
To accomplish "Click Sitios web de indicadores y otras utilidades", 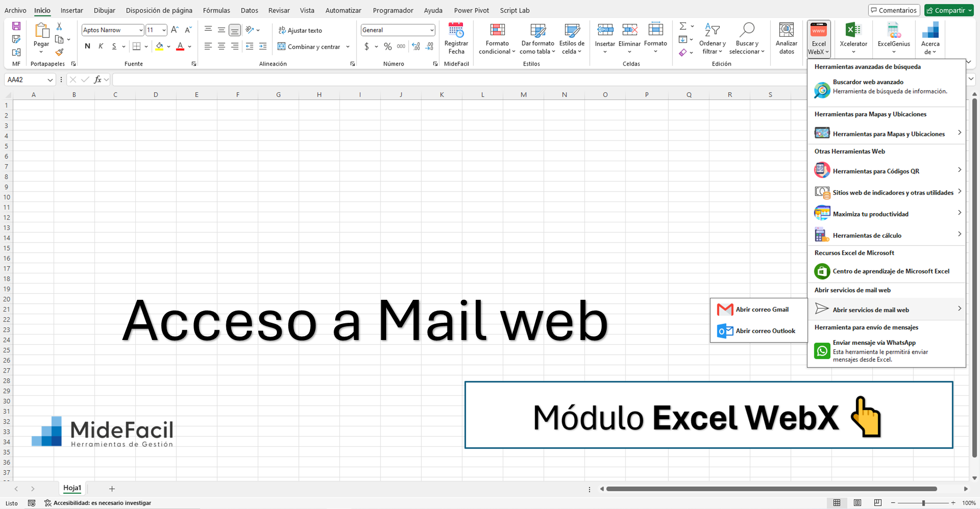I will click(x=886, y=193).
